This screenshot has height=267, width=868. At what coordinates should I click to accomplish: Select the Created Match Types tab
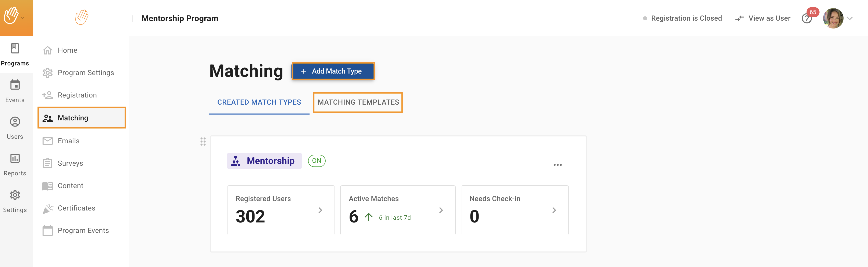tap(259, 102)
